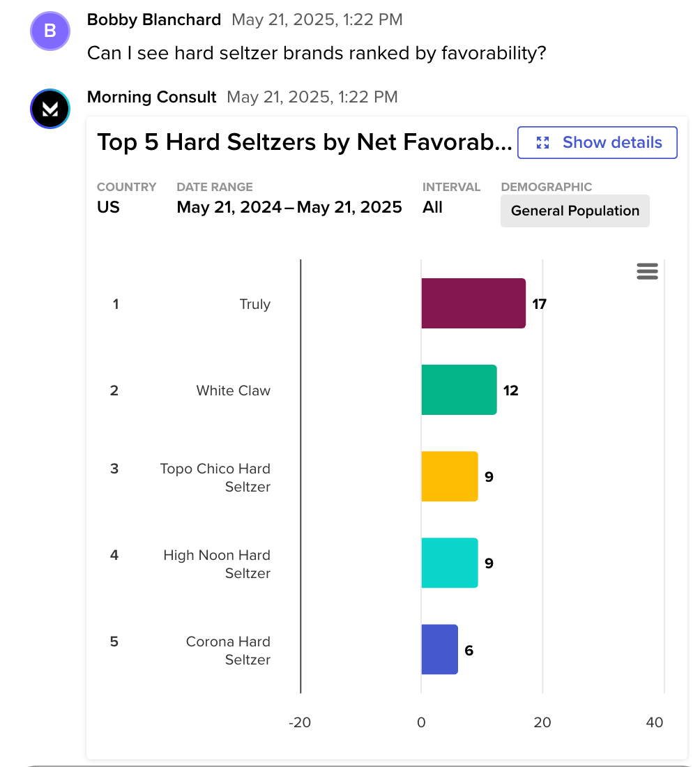Select the General Population demographic chip
The width and height of the screenshot is (700, 767).
click(575, 211)
